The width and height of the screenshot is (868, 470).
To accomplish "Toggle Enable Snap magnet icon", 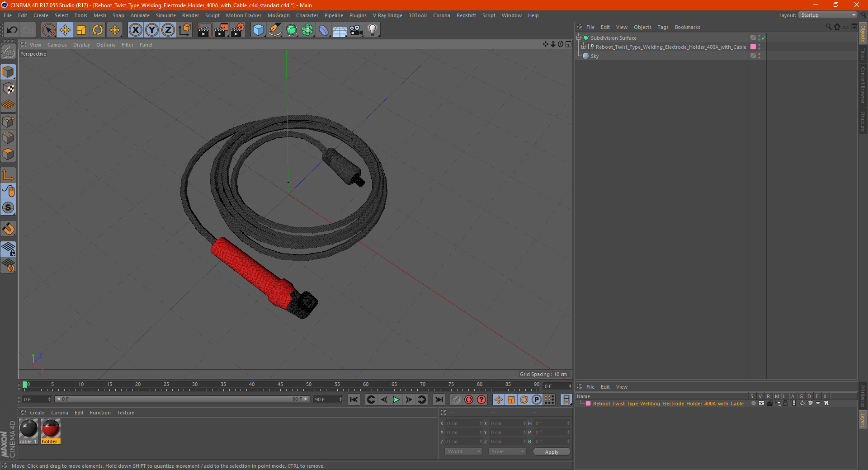I will click(x=8, y=229).
